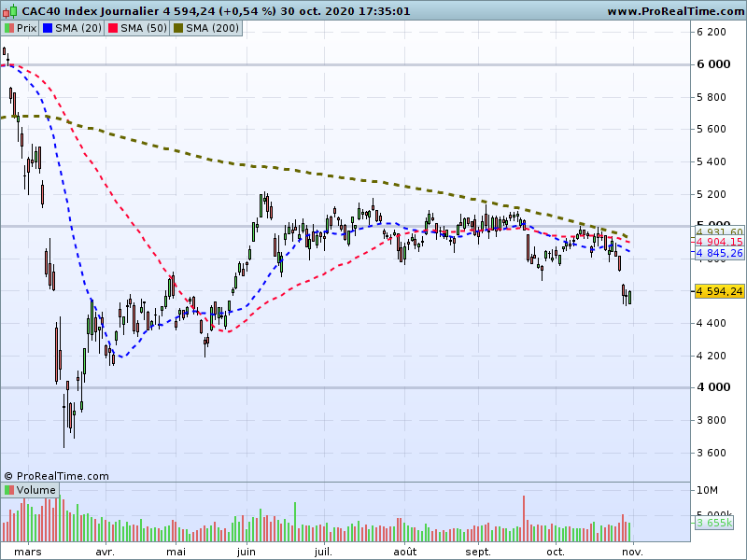
Task: Click the last green candle at far right
Action: tap(629, 297)
